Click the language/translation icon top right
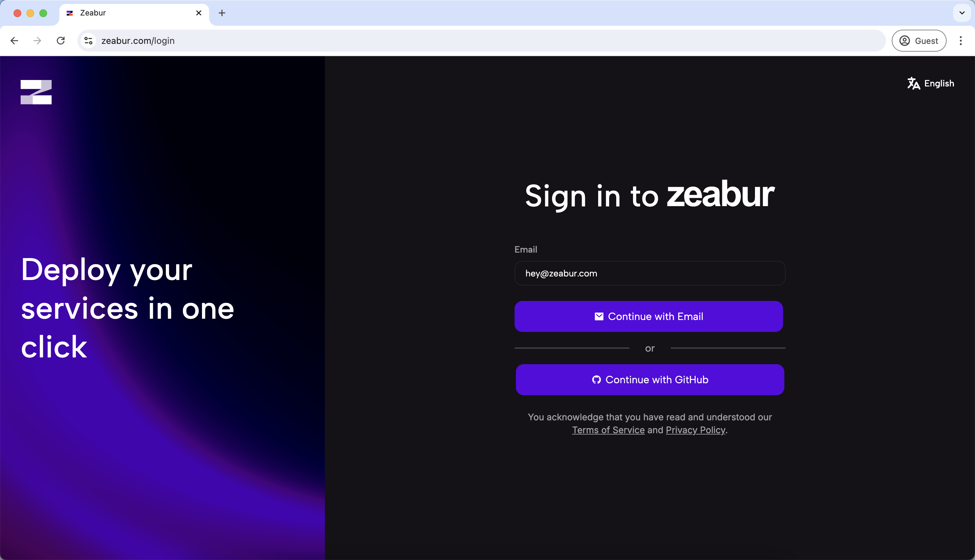 913,83
